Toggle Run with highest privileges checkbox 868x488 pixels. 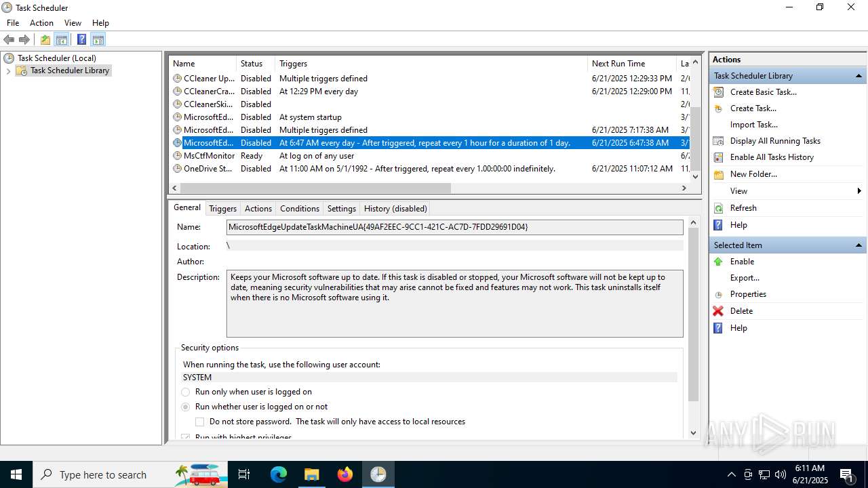(x=186, y=437)
